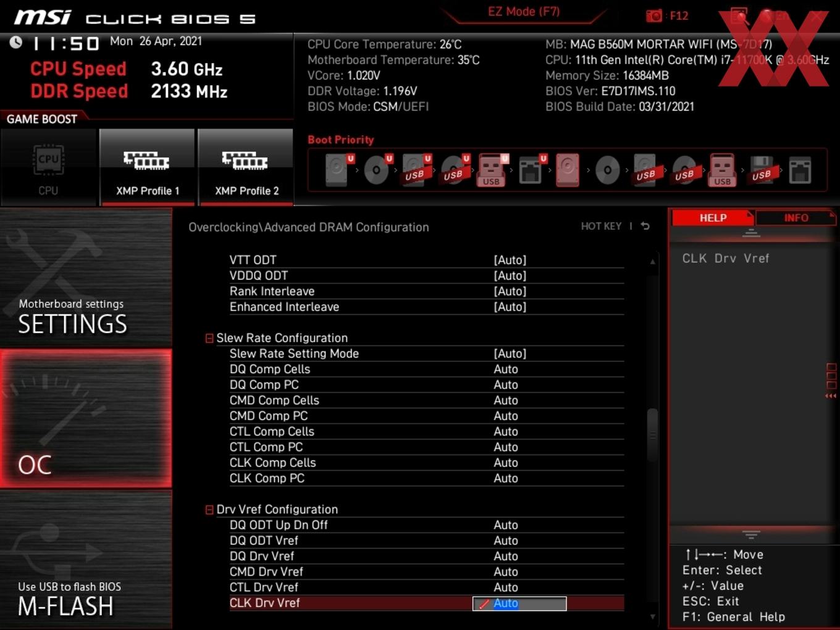
Task: Enable XMP Profile 1
Action: pyautogui.click(x=147, y=167)
